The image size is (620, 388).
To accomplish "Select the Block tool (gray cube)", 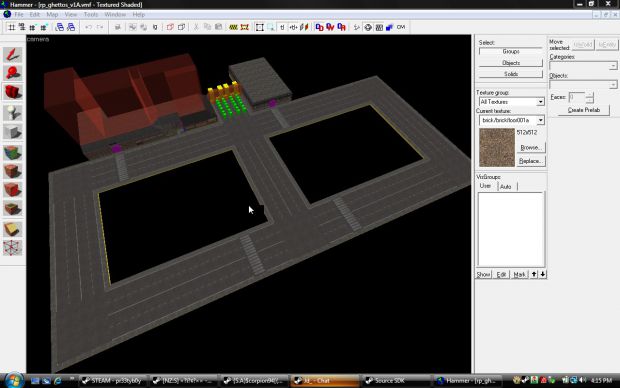I will (13, 132).
